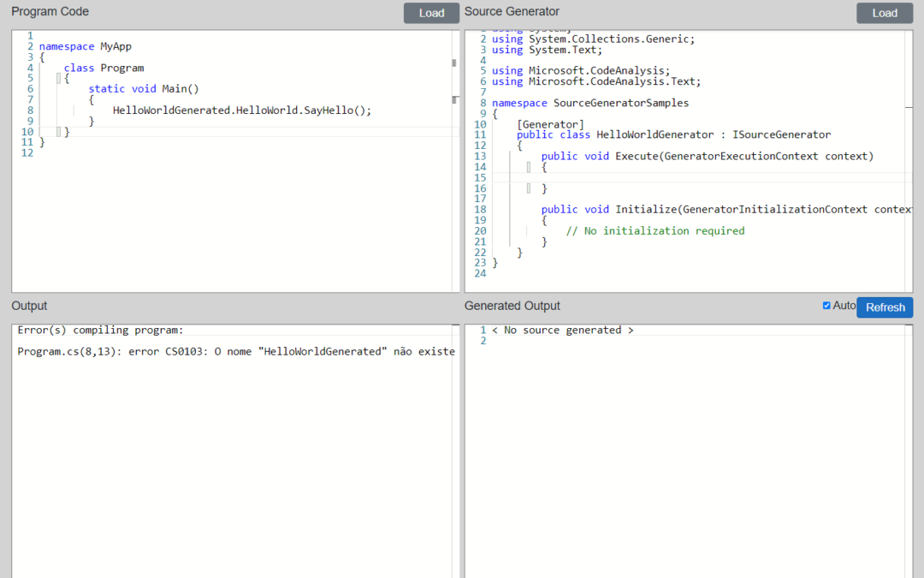
Task: Click the bracket marker on line 14 of Source Generator
Action: [529, 167]
